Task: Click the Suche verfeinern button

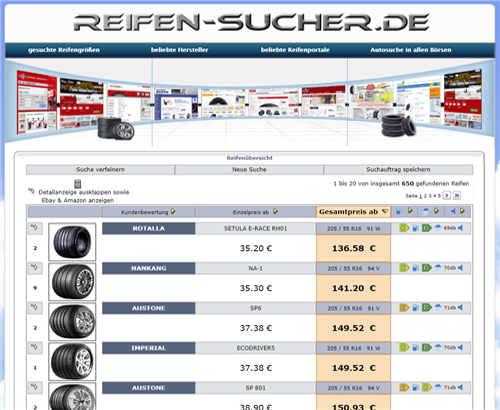Action: click(x=100, y=170)
